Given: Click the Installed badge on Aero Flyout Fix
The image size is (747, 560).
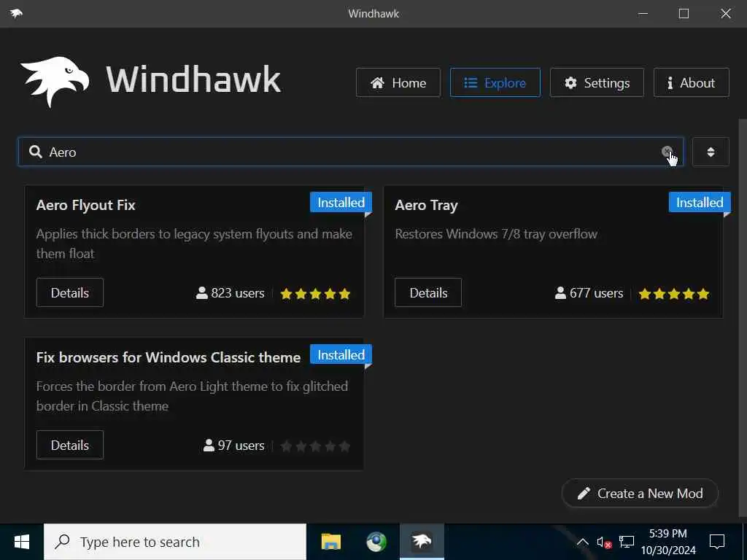Looking at the screenshot, I should click(341, 203).
